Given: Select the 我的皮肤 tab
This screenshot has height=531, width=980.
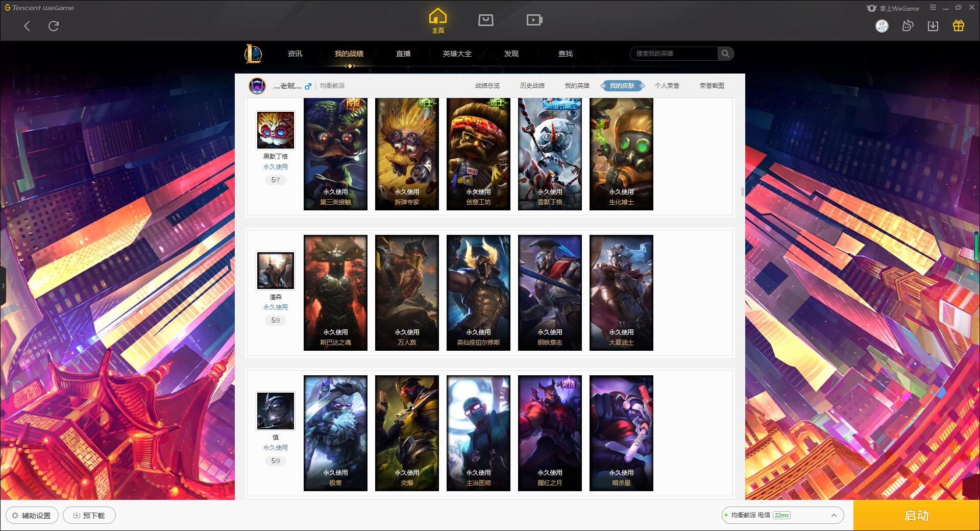Looking at the screenshot, I should (x=622, y=86).
